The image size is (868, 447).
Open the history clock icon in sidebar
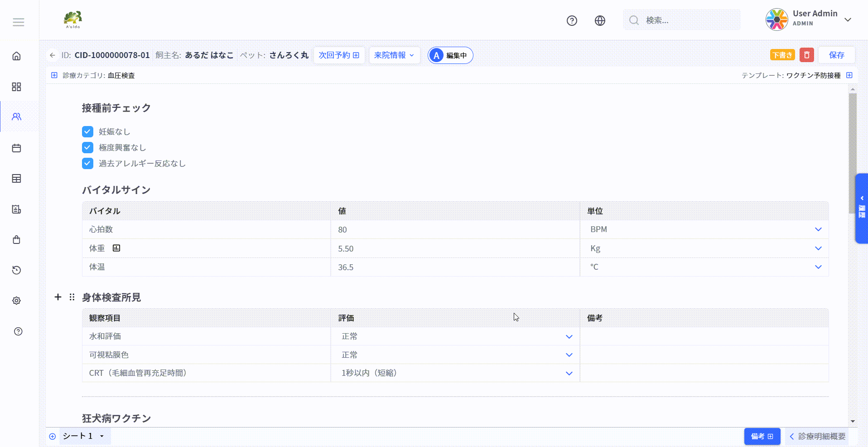click(x=17, y=270)
